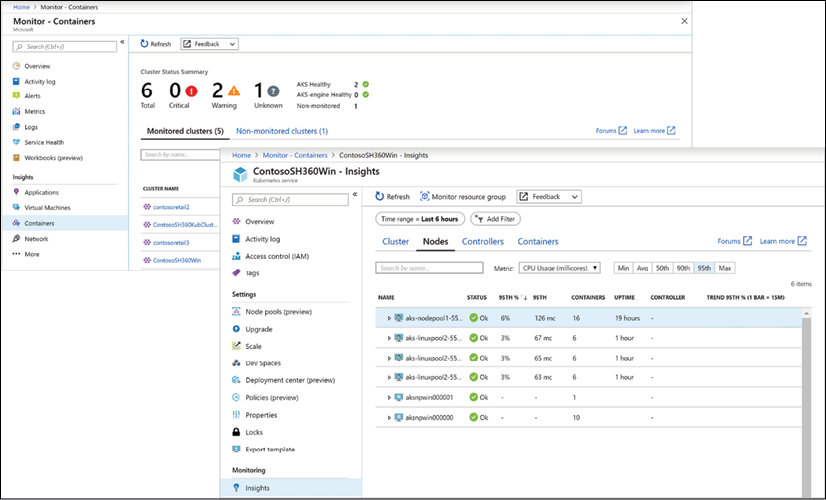Collapse the ContosoSH360Win sidebar menu
Image resolution: width=826 pixels, height=500 pixels.
pos(355,194)
